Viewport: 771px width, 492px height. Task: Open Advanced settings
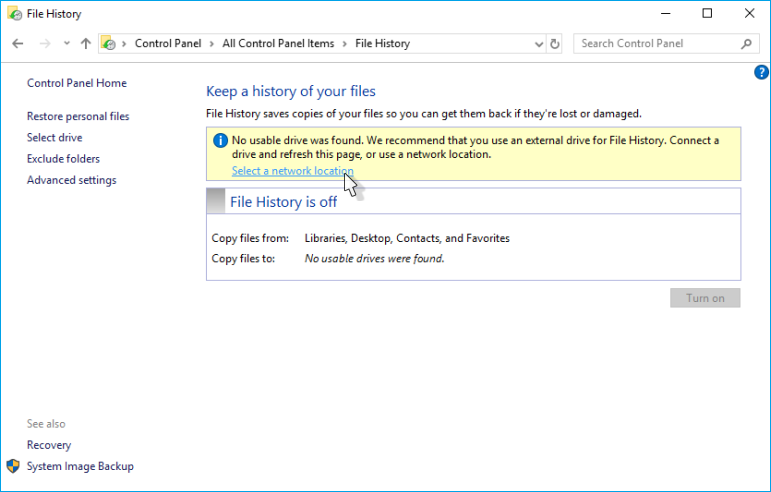(x=71, y=180)
